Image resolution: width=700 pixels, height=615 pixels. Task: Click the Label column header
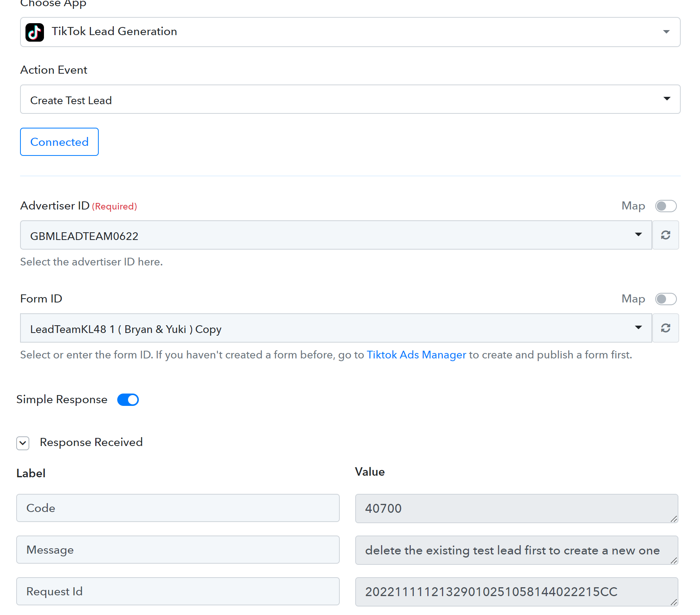[31, 473]
